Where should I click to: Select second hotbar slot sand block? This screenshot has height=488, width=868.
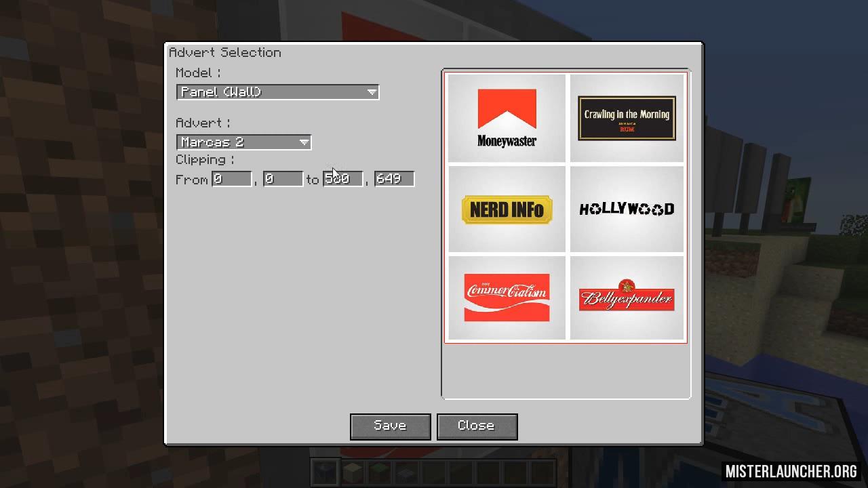click(351, 472)
